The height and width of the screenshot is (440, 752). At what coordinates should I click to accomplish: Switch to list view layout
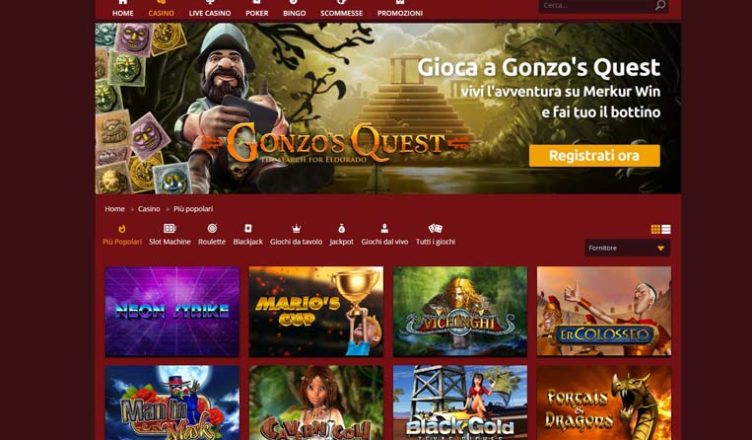[666, 229]
